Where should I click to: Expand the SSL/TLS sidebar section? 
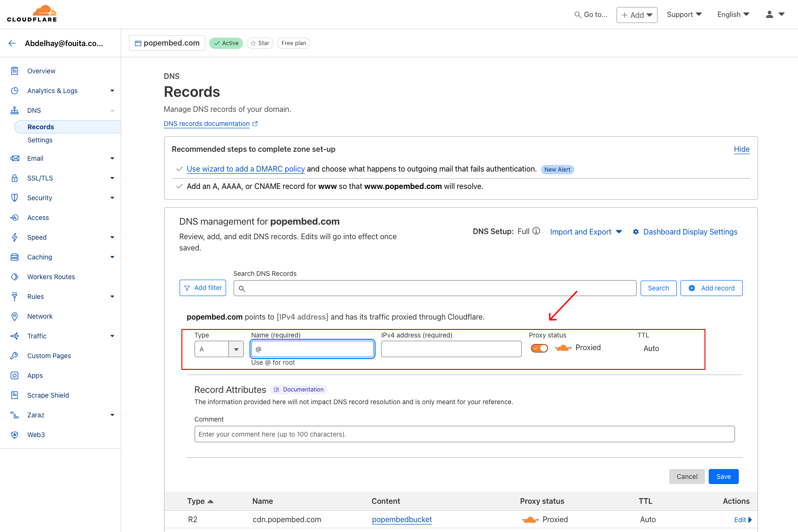point(112,178)
